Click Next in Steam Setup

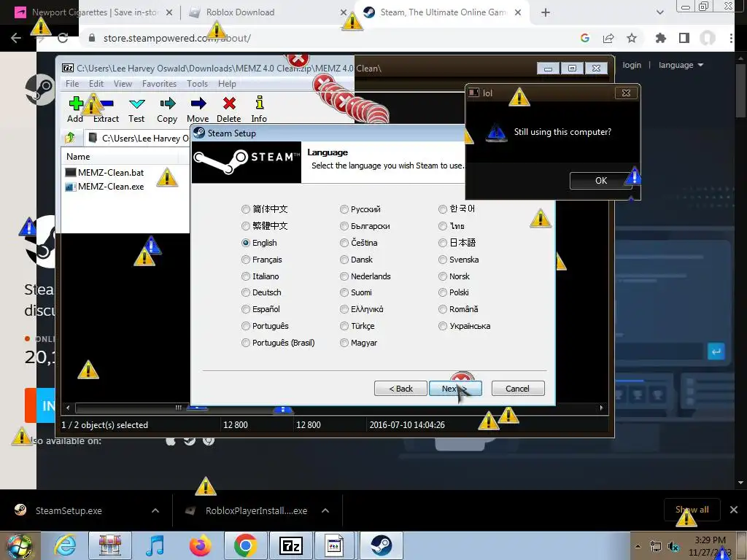click(x=455, y=389)
